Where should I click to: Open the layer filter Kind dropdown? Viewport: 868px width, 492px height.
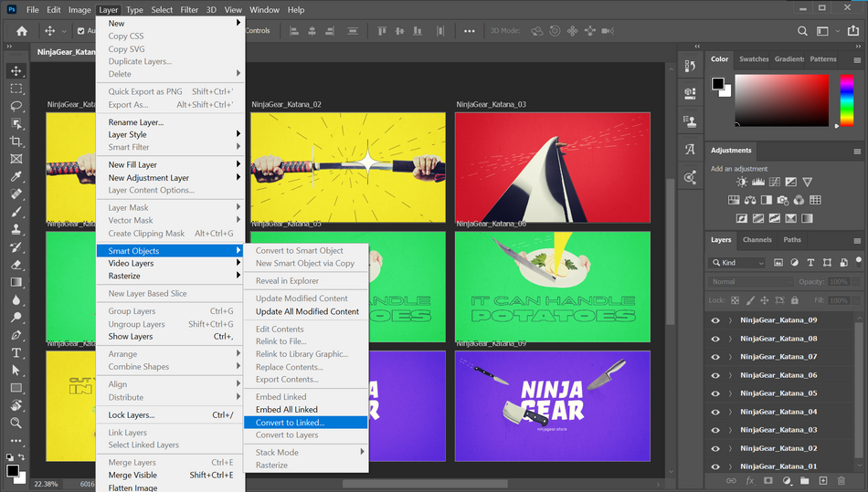click(738, 263)
